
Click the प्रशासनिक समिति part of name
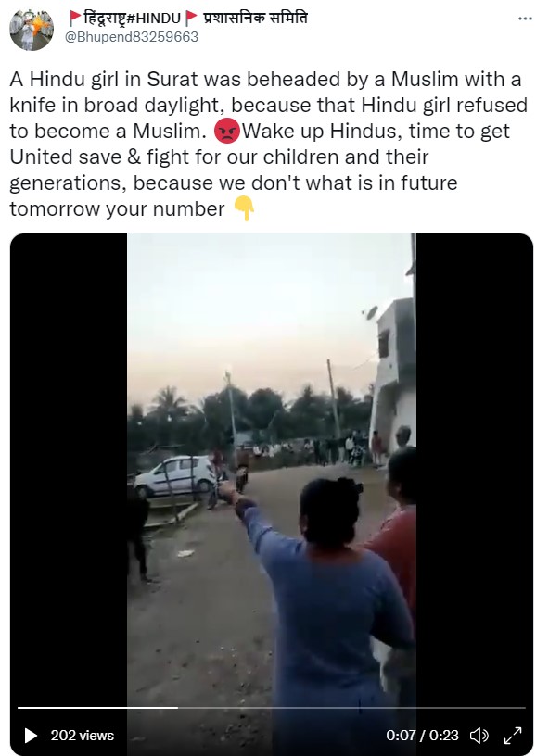pos(255,19)
